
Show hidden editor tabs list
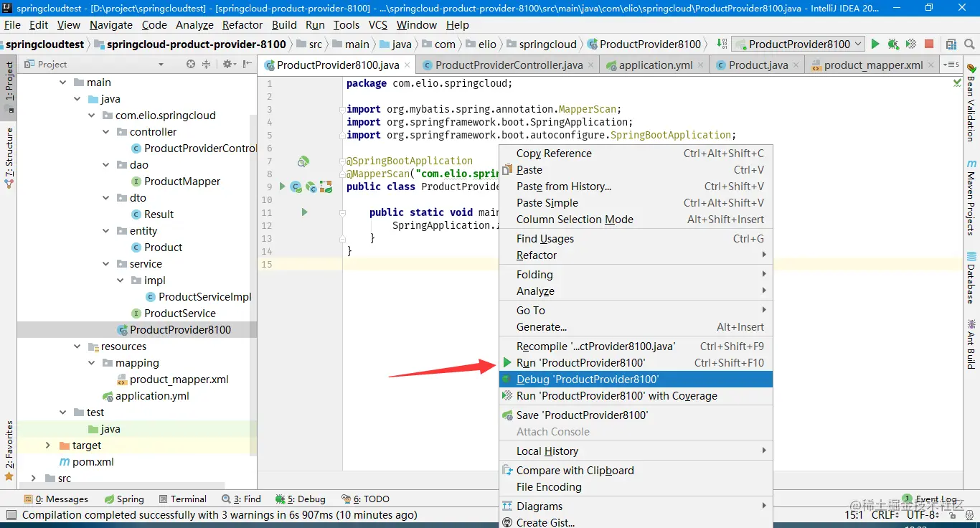(951, 65)
